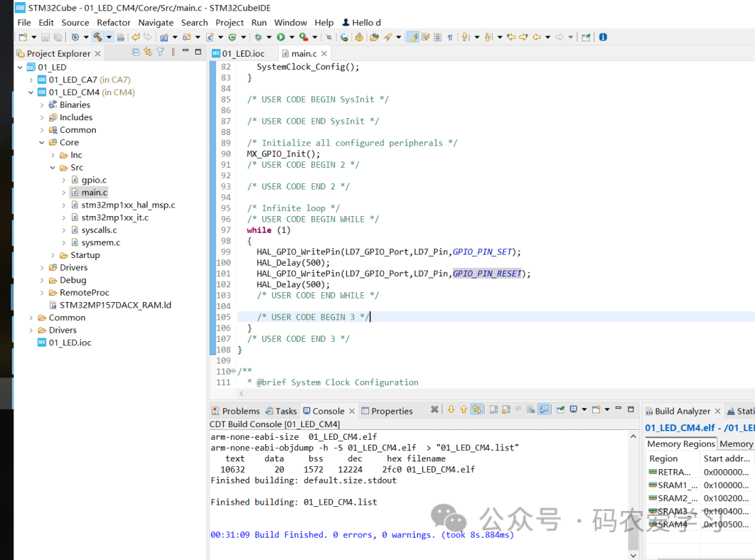This screenshot has width=755, height=560.
Task: Collapse all in Project Explorer
Action: coord(136,52)
